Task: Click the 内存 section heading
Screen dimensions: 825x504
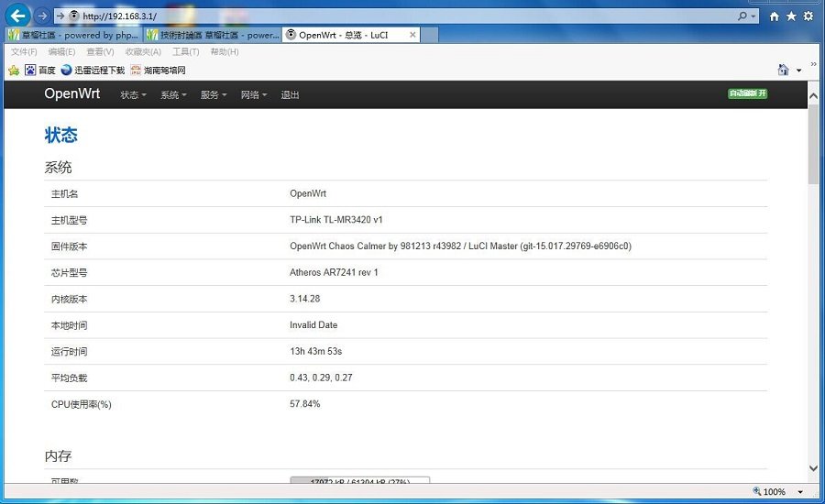Action: [58, 455]
